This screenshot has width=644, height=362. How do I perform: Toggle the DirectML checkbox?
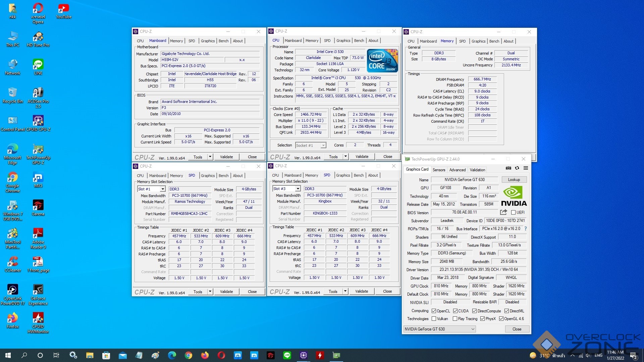[x=506, y=311]
